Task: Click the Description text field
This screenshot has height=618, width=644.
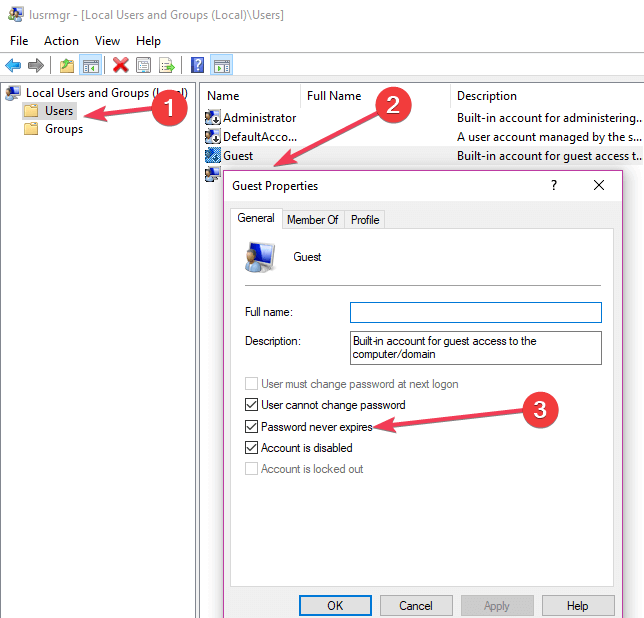Action: 476,348
